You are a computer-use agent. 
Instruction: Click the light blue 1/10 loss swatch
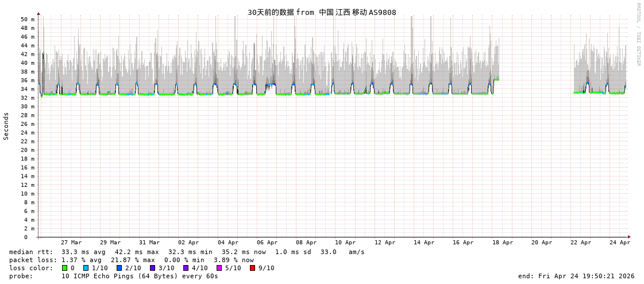(86, 268)
